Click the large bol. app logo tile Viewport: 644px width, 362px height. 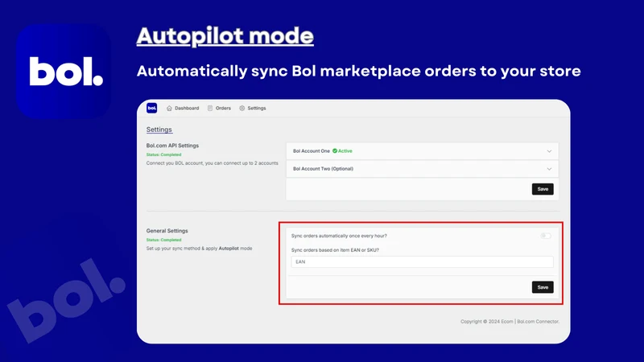click(64, 71)
